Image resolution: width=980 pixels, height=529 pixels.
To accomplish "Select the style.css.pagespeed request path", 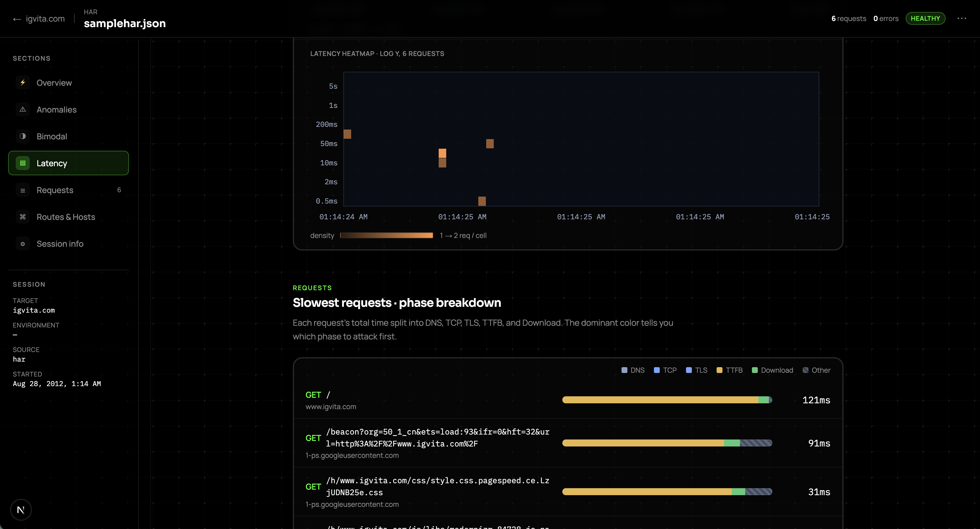I will [437, 486].
